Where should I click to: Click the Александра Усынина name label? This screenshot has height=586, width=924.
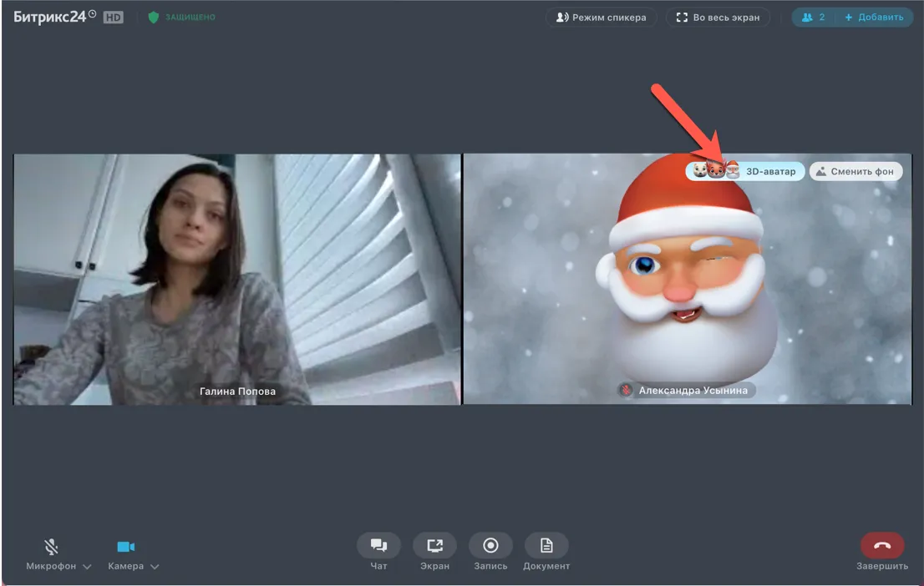point(693,390)
